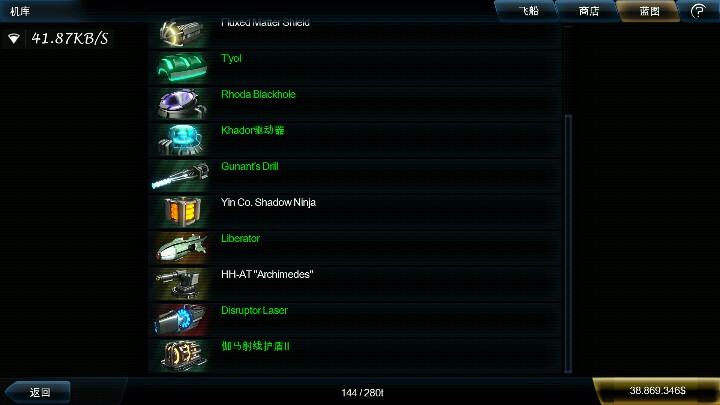720x405 pixels.
Task: Go back with the 返回 button
Action: click(x=38, y=392)
